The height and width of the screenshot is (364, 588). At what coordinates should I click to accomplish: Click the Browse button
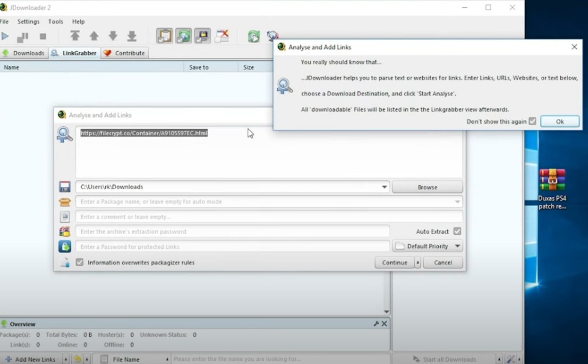pos(427,187)
